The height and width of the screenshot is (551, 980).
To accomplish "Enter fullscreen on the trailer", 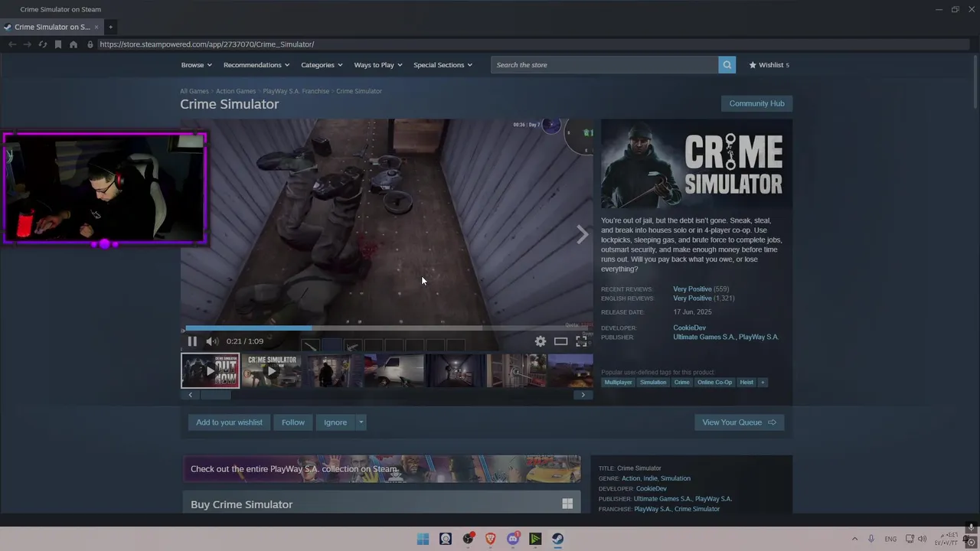I will (582, 341).
